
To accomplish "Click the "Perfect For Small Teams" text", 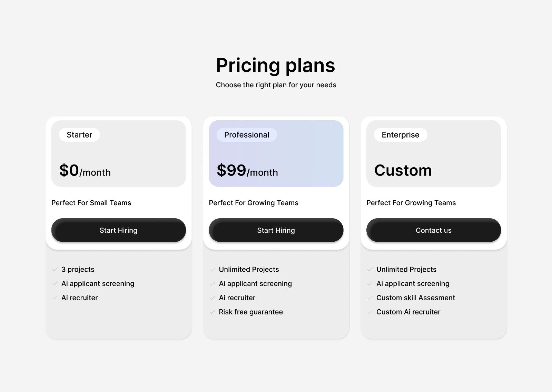I will (x=91, y=203).
